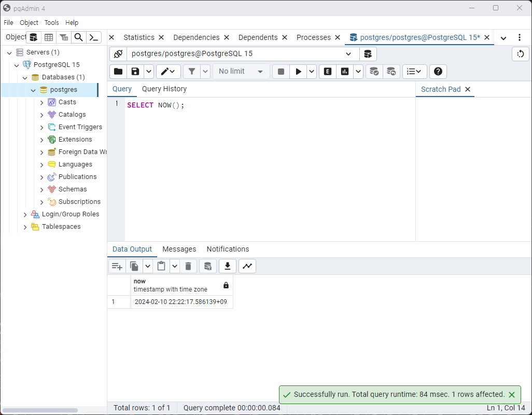Save data changes in the results toolbar
Viewport: 532px width, 415px height.
(207, 266)
